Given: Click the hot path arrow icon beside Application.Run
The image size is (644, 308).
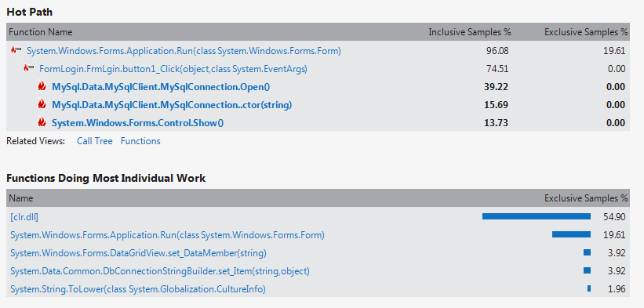Looking at the screenshot, I should click(16, 51).
